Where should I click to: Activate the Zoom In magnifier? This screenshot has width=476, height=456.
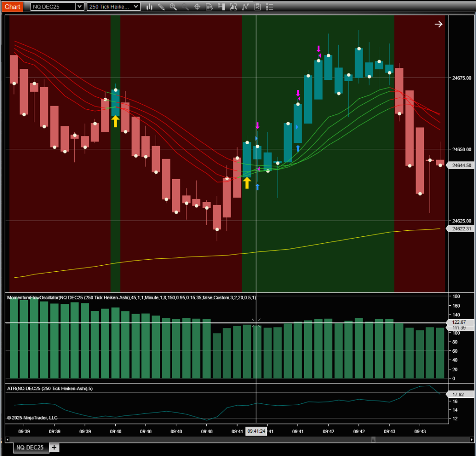click(x=173, y=7)
